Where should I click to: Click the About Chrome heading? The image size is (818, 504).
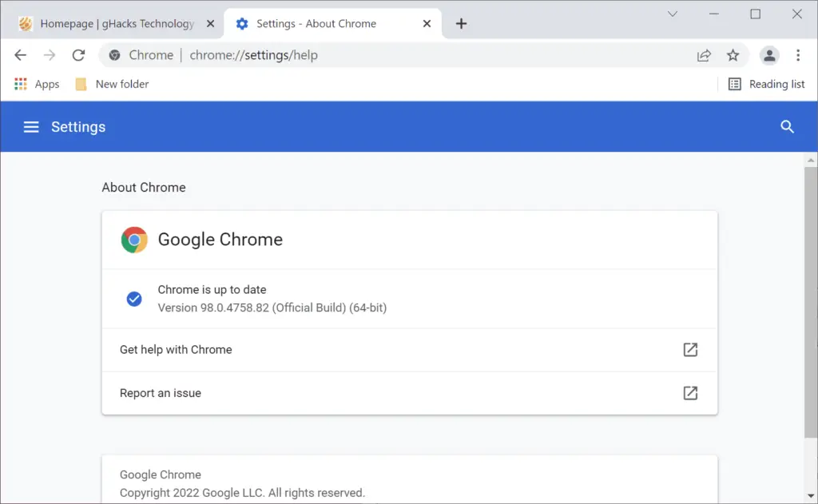[x=144, y=188]
